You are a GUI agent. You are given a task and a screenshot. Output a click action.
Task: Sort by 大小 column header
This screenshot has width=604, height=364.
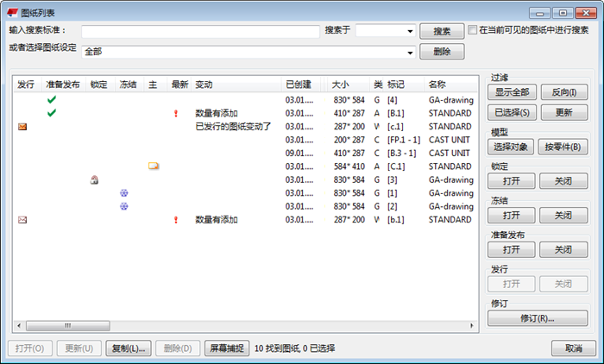(349, 85)
